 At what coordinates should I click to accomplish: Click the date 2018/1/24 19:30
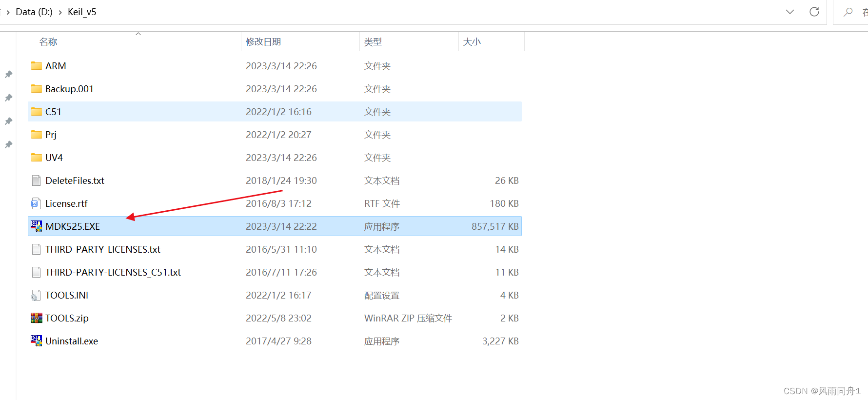tap(281, 180)
